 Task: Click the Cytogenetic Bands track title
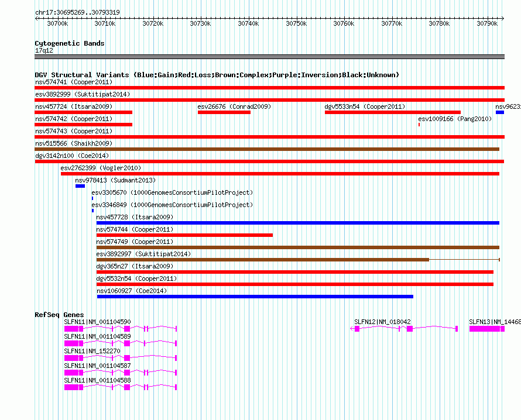click(x=70, y=43)
